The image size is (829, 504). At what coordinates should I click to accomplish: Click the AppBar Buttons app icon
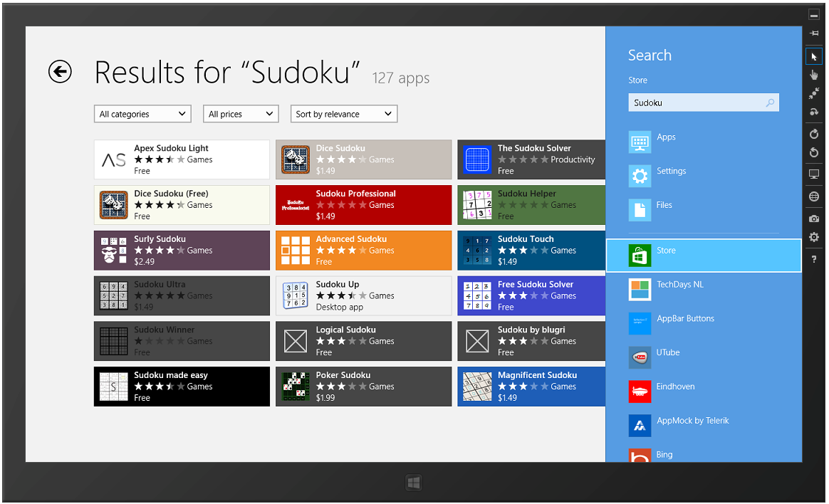pos(640,323)
